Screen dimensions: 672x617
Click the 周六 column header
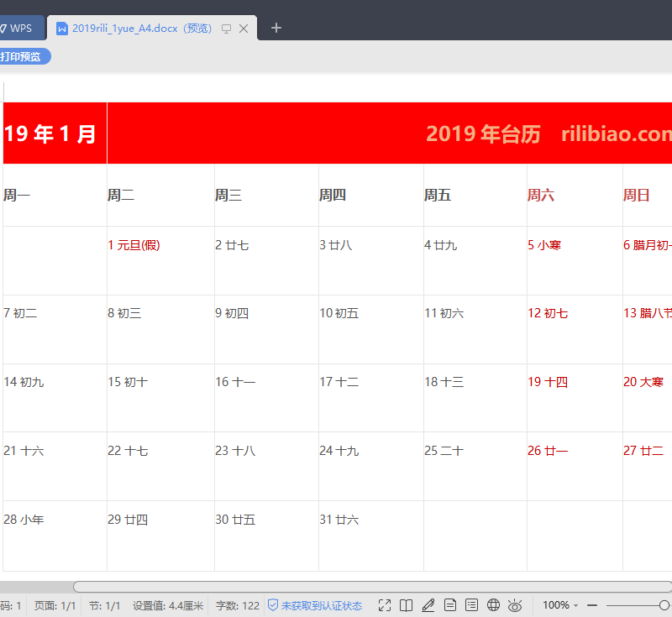[x=575, y=196]
